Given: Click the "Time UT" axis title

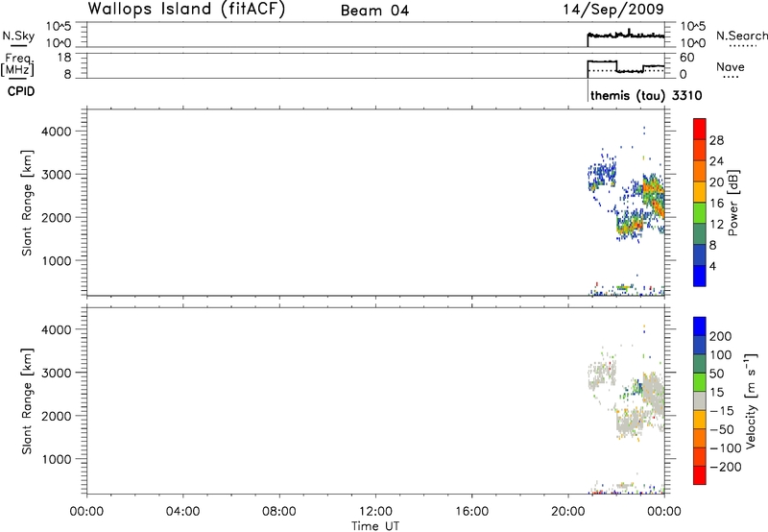Looking at the screenshot, I should tap(375, 526).
